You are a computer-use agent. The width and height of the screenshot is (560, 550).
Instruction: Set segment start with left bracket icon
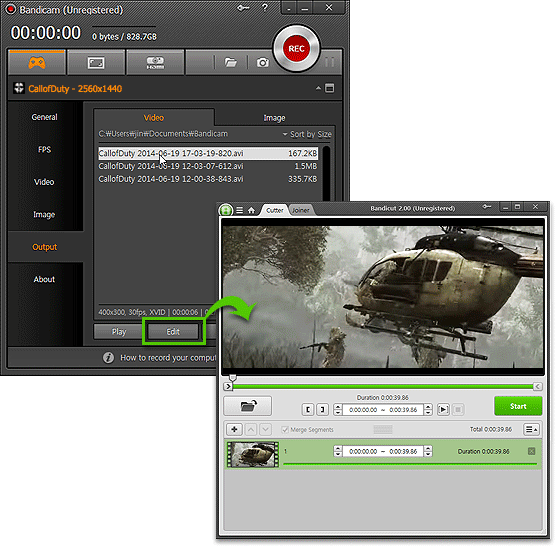point(308,410)
